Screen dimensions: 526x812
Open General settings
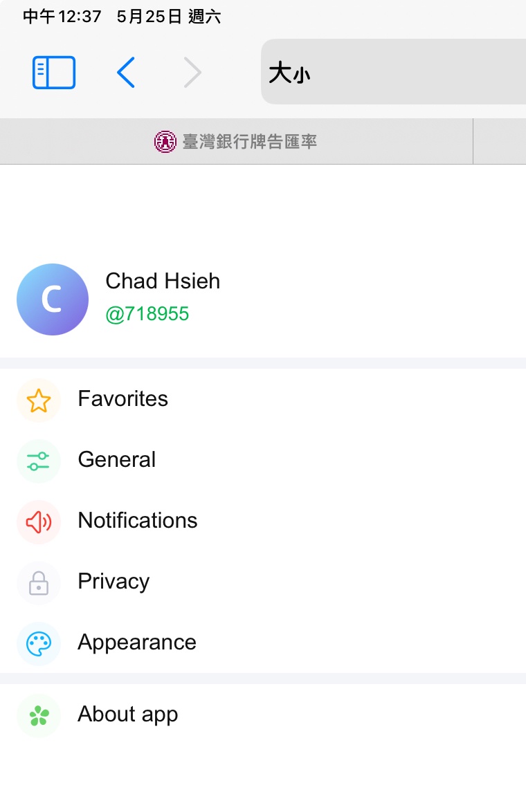pos(117,460)
